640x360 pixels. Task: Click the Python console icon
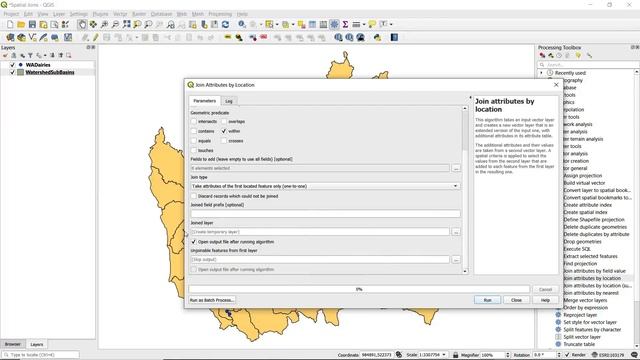tap(377, 38)
